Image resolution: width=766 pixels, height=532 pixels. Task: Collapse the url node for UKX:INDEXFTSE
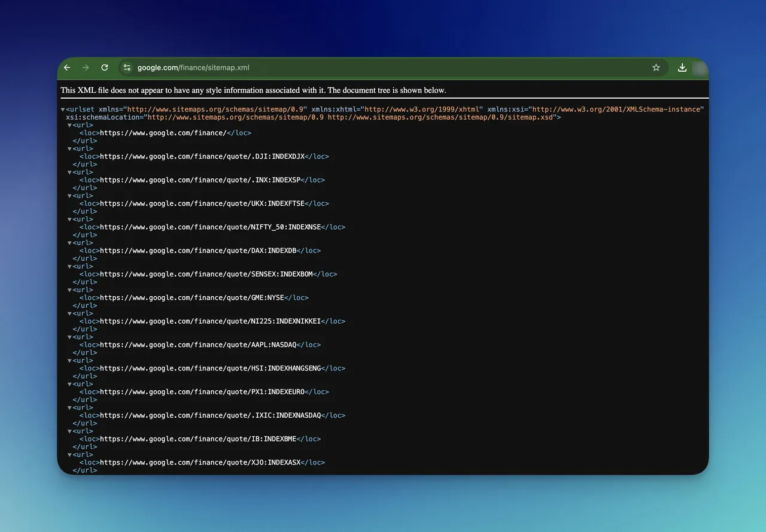click(x=69, y=196)
